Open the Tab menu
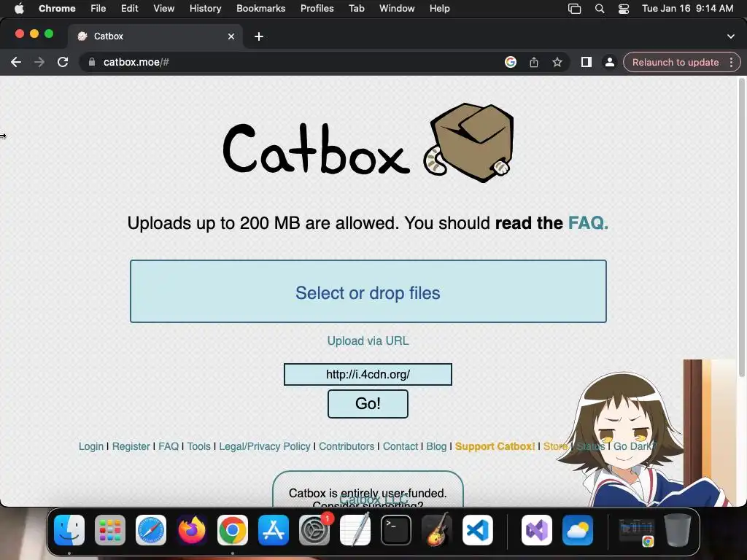 356,8
